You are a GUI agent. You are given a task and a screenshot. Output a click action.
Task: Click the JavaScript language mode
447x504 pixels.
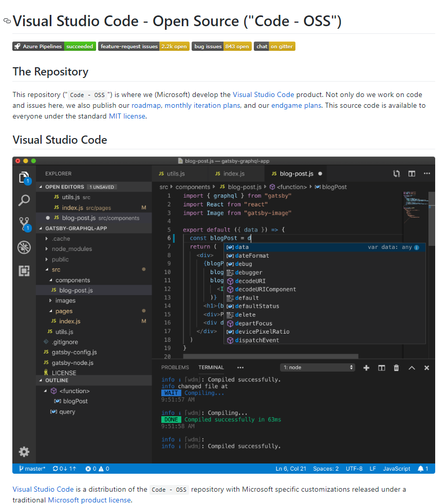pyautogui.click(x=397, y=469)
